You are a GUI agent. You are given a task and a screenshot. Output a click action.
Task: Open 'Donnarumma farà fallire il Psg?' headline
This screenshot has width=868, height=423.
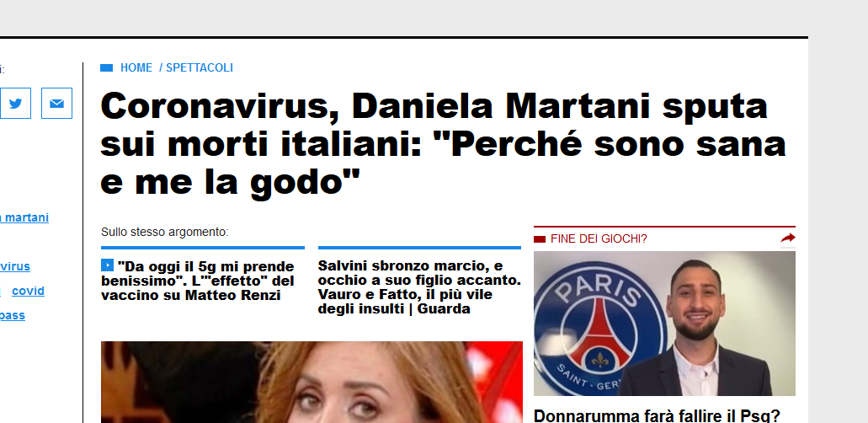click(x=657, y=415)
